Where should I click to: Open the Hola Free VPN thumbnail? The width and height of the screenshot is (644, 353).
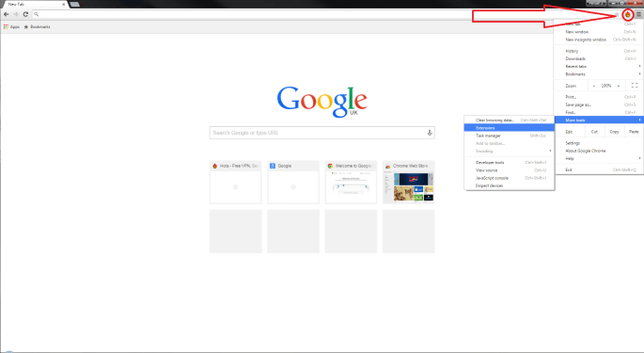click(x=235, y=183)
